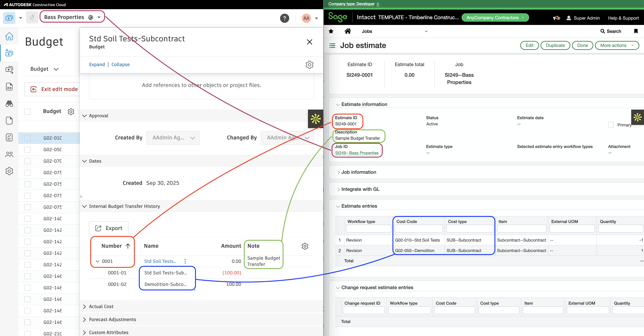
Task: Open the bookmark icon near Search
Action: pyautogui.click(x=636, y=31)
